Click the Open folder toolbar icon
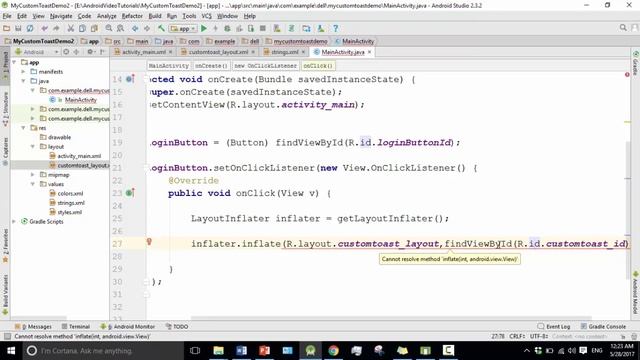 point(7,29)
